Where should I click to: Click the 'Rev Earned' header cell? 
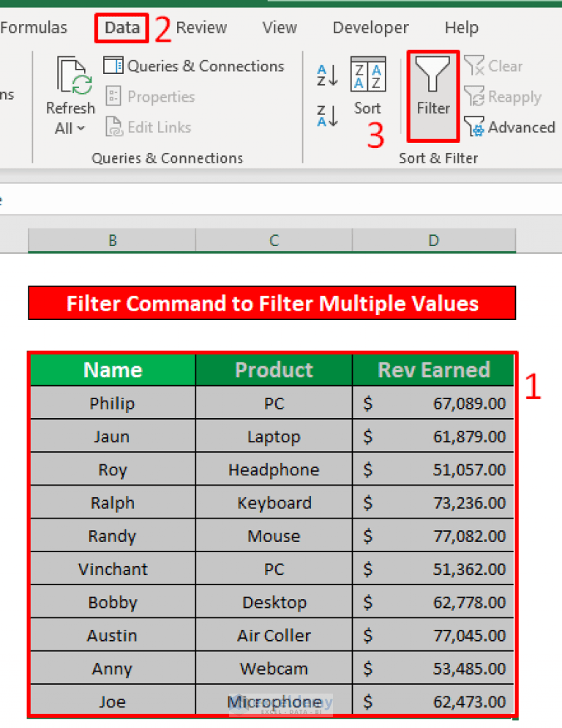pos(433,370)
